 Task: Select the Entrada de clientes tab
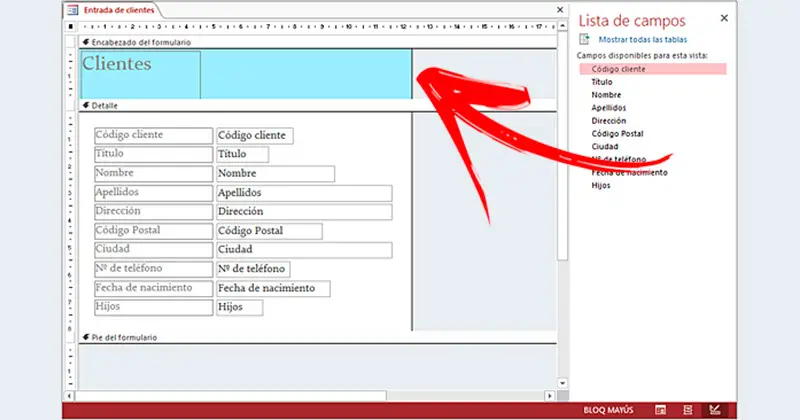point(118,10)
